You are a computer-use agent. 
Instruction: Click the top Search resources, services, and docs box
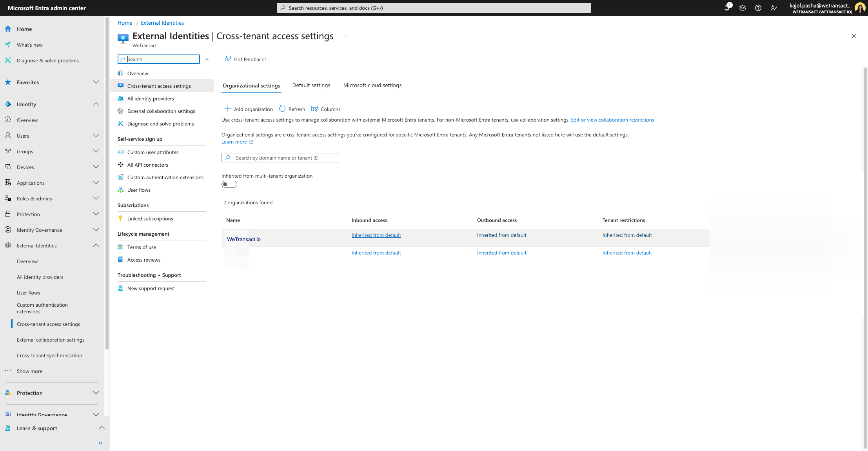434,8
